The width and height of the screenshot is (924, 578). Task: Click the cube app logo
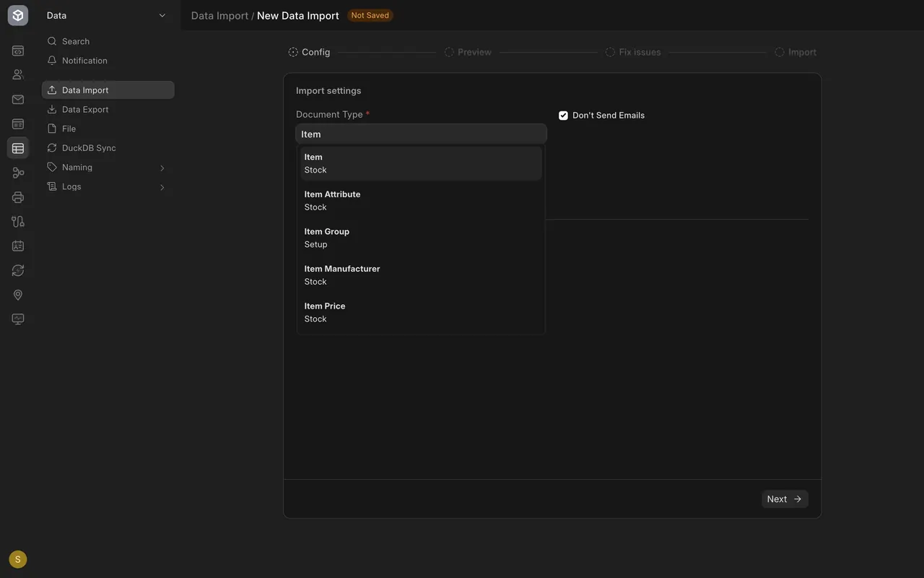(18, 15)
